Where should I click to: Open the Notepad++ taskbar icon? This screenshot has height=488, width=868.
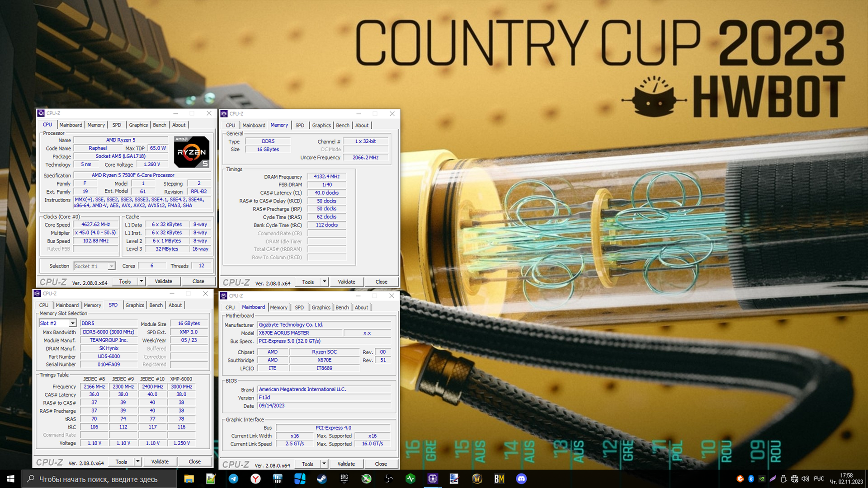pos(211,479)
